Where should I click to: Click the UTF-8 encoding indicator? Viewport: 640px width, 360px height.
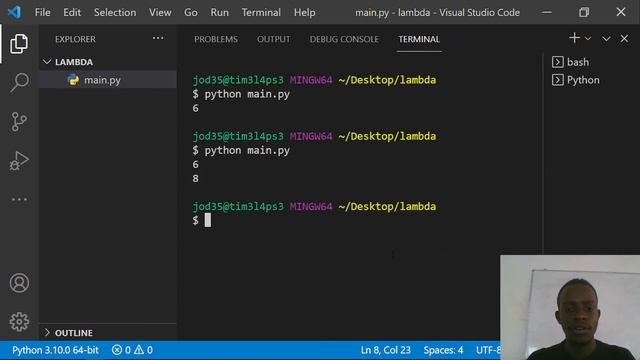[488, 350]
